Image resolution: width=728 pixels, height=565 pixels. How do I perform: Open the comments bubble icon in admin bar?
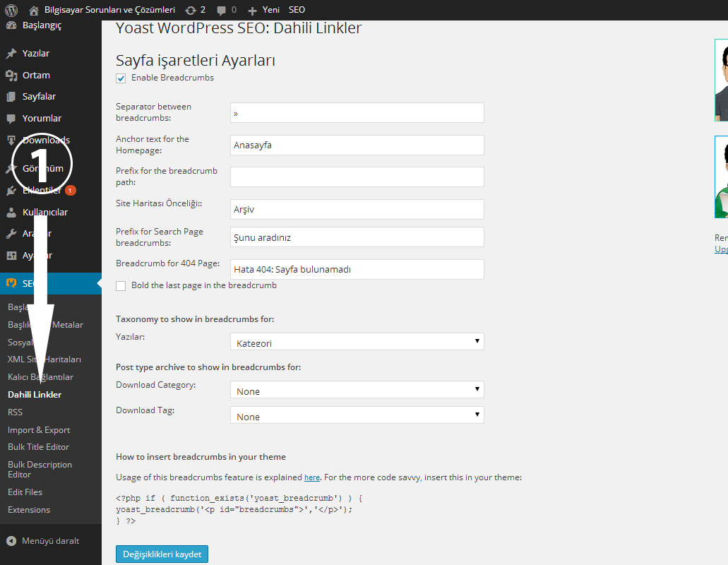[x=222, y=10]
